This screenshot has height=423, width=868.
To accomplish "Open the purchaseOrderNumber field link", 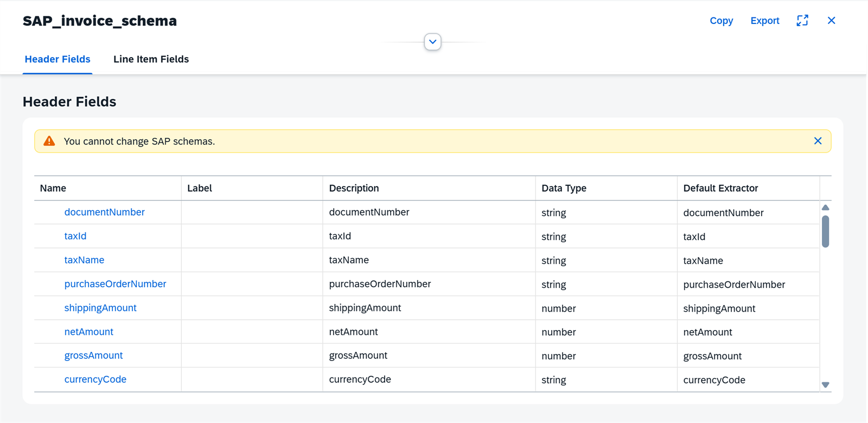I will coord(115,284).
